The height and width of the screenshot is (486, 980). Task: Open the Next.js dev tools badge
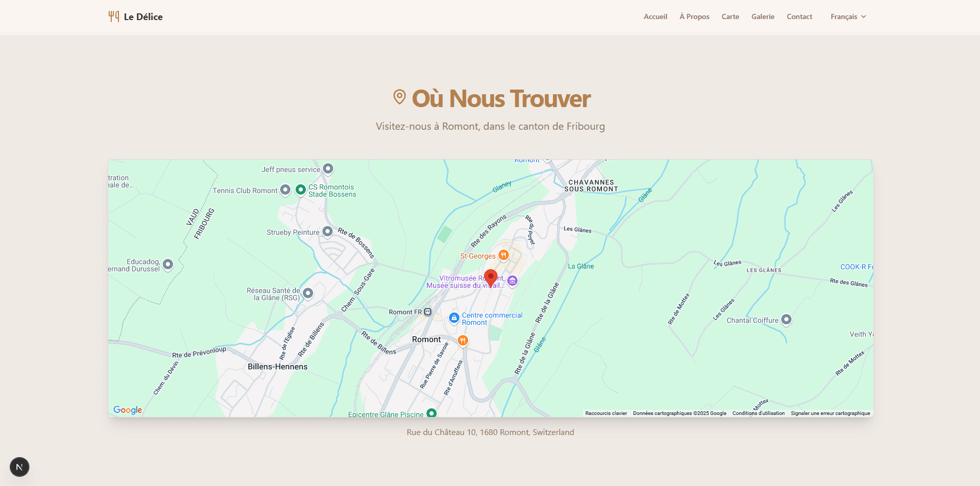click(20, 467)
